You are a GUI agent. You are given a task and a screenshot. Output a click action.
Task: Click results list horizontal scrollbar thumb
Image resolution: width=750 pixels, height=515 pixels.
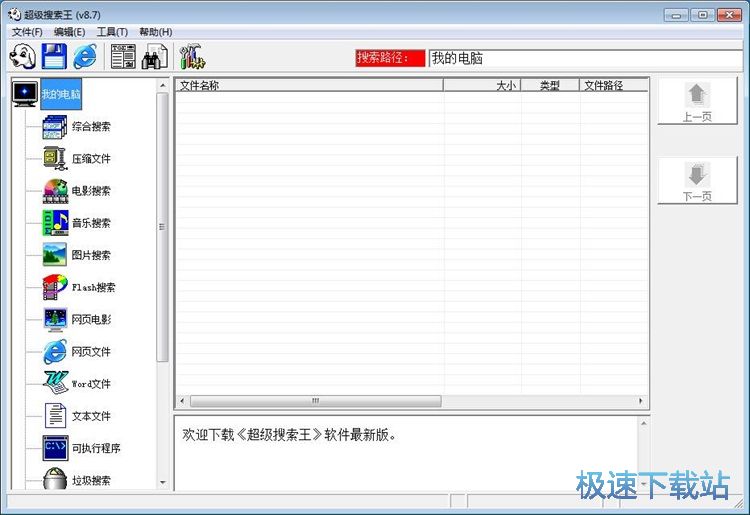tap(316, 401)
